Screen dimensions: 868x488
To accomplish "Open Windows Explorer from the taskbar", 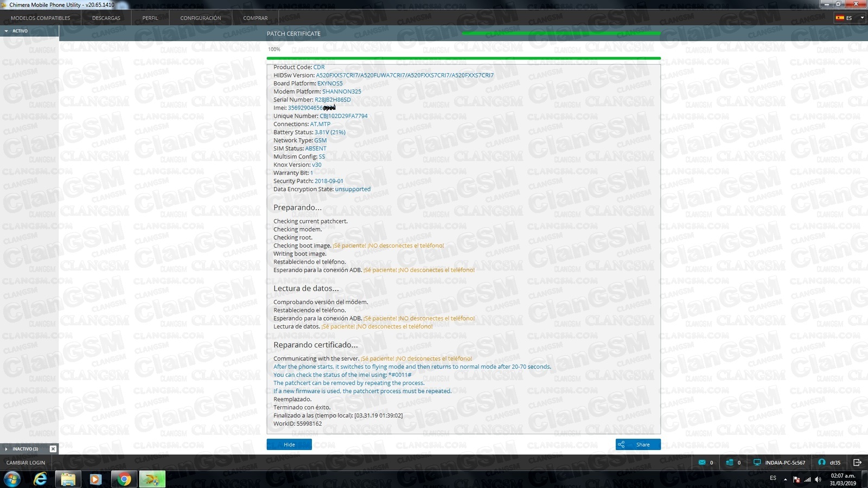I will click(68, 479).
